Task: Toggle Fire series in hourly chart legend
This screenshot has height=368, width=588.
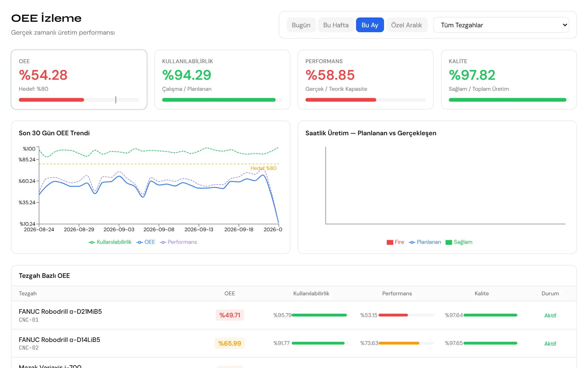Action: click(395, 242)
